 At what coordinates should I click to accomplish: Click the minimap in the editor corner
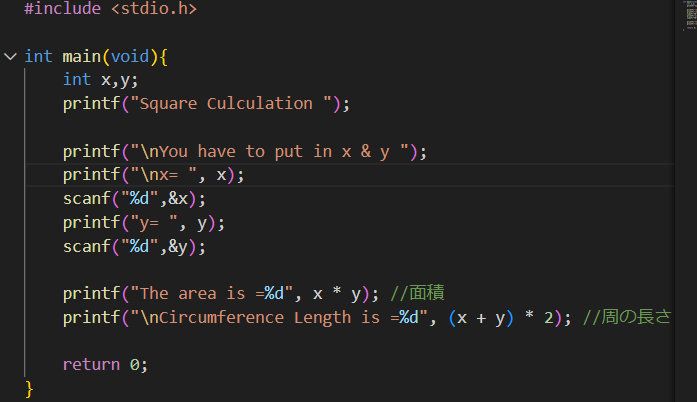(690, 15)
